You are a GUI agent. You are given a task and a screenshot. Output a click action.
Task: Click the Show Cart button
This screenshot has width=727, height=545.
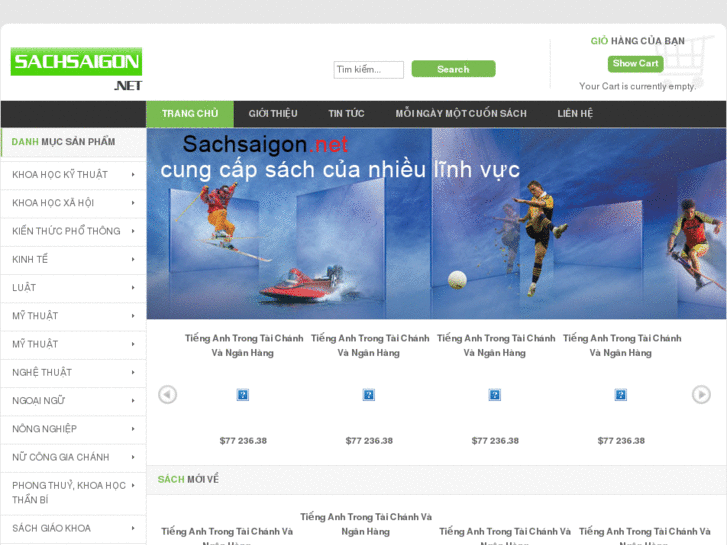click(636, 64)
